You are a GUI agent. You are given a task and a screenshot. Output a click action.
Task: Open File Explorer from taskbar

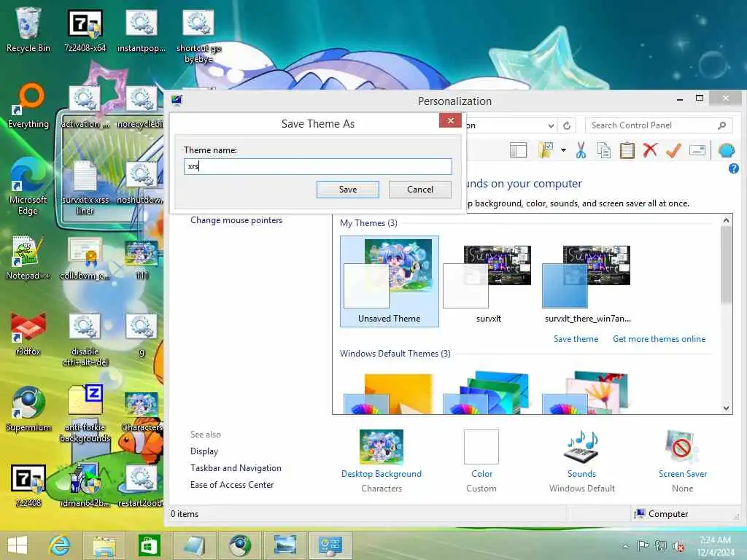point(104,545)
